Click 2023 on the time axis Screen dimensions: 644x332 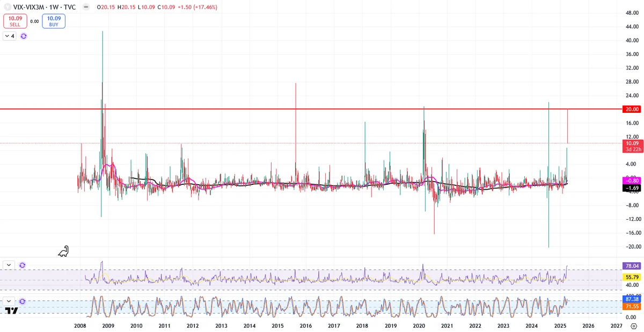click(503, 326)
